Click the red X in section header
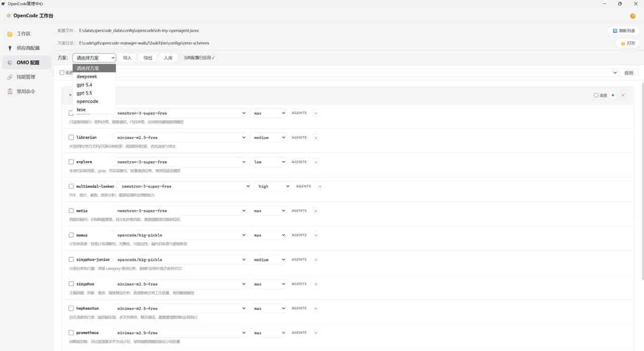This screenshot has width=644, height=351. pyautogui.click(x=623, y=95)
